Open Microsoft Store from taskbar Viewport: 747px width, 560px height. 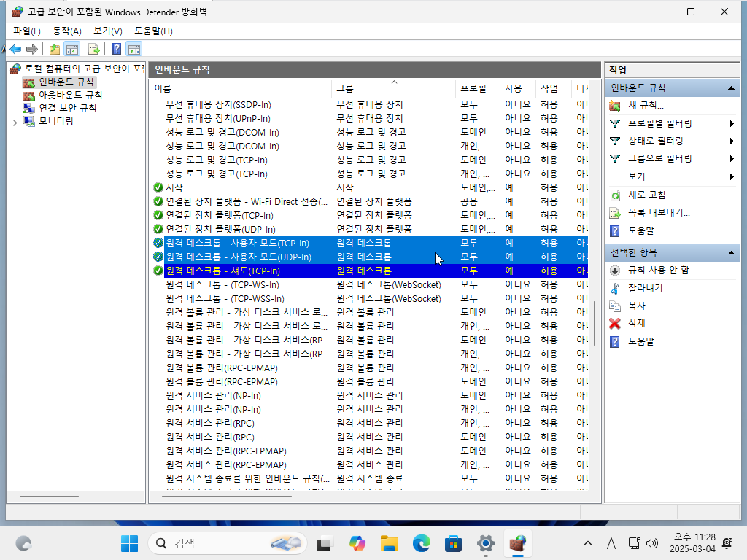coord(453,543)
